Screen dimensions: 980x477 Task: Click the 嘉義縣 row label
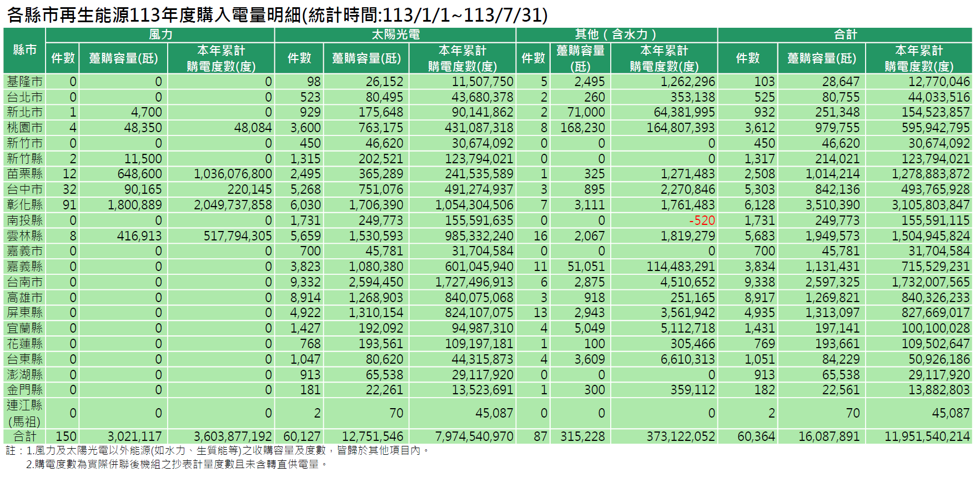pos(24,267)
